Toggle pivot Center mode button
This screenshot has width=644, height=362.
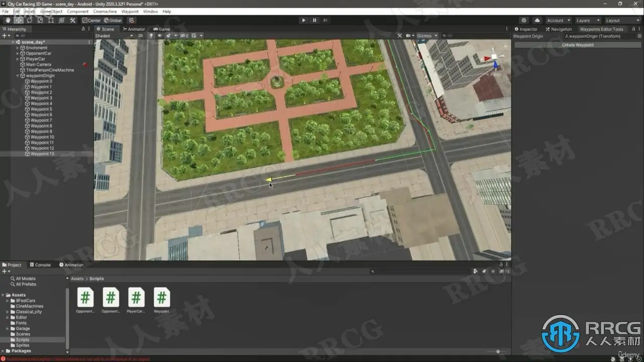[91, 20]
